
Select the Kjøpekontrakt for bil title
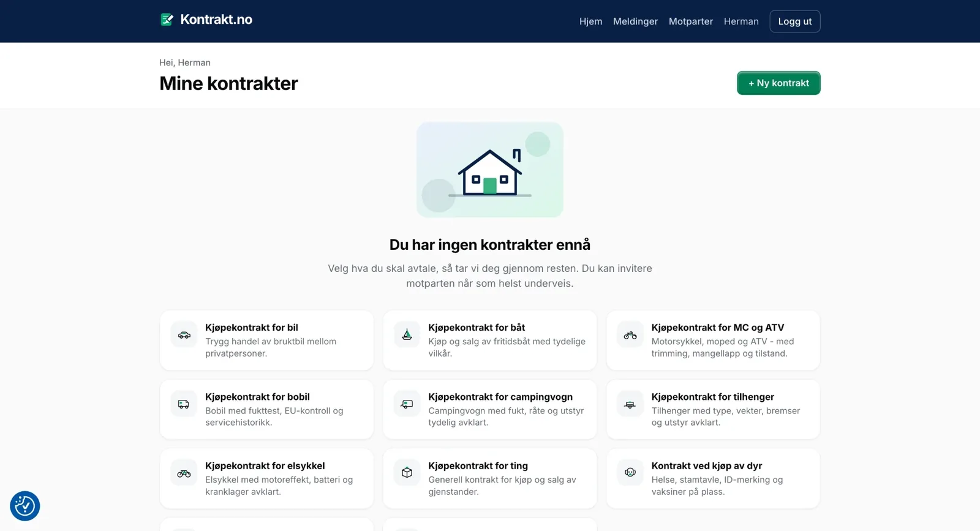point(252,328)
